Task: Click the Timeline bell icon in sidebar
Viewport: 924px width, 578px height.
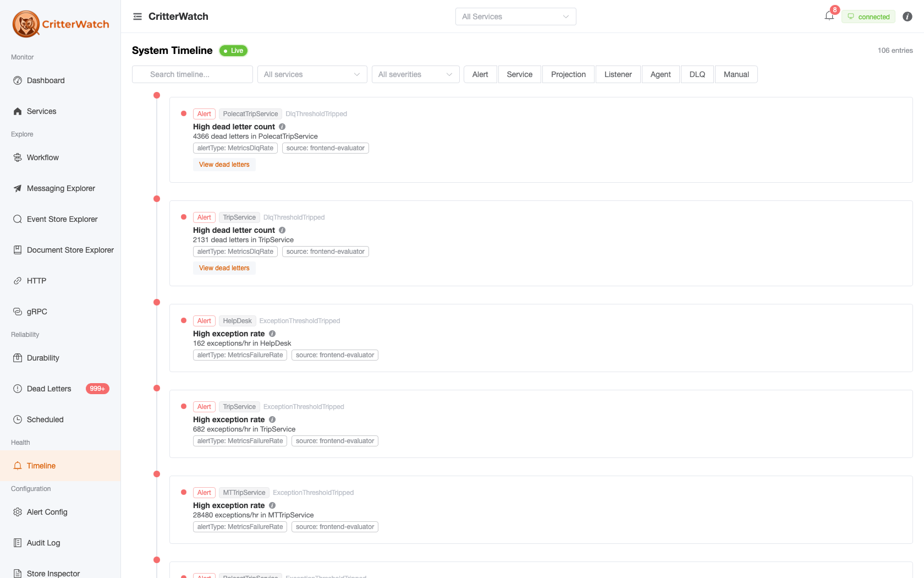Action: 18,466
